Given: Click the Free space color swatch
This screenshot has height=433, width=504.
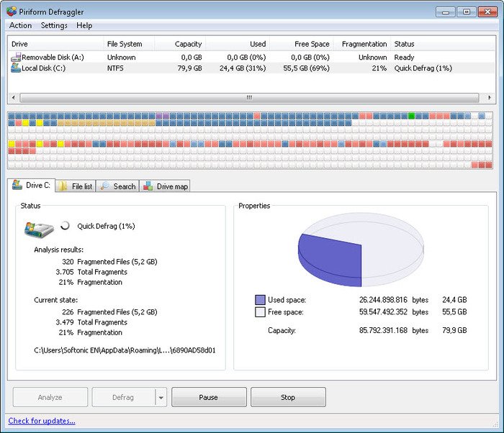Looking at the screenshot, I should point(260,312).
